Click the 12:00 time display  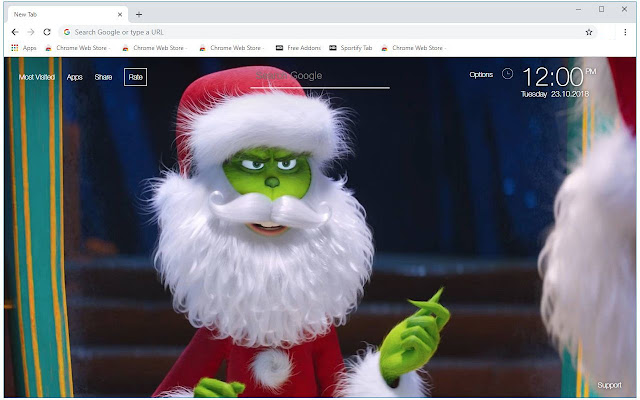pyautogui.click(x=553, y=77)
